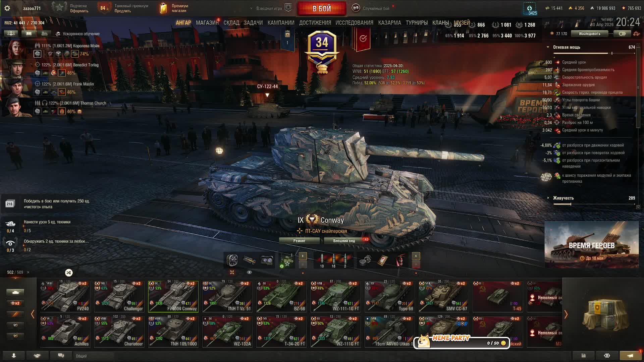The image size is (644, 362).
Task: Select the binocular optics equipment icon
Action: coord(267,260)
